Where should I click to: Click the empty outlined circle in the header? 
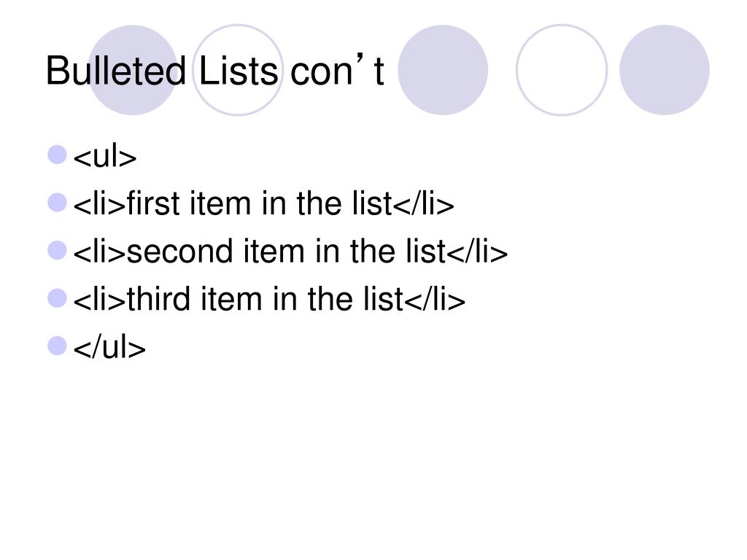562,70
